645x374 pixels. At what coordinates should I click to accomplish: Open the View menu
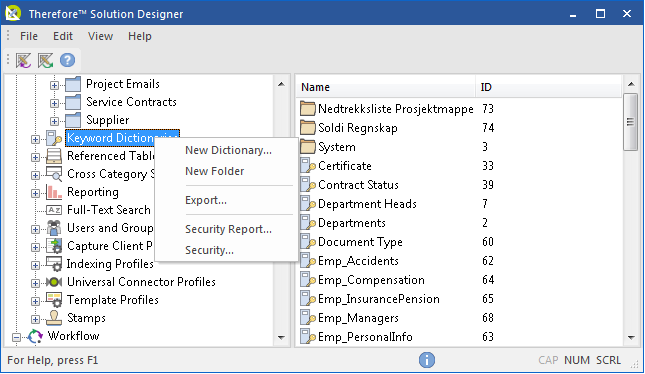pos(100,36)
